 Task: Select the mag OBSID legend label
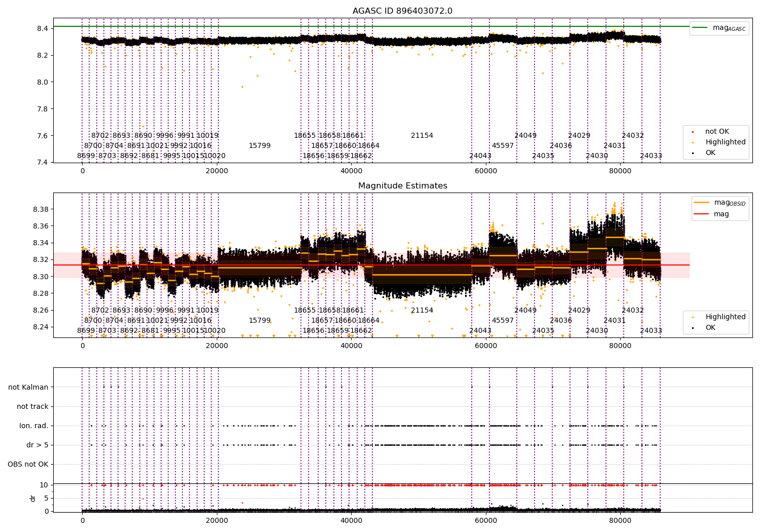pos(730,203)
